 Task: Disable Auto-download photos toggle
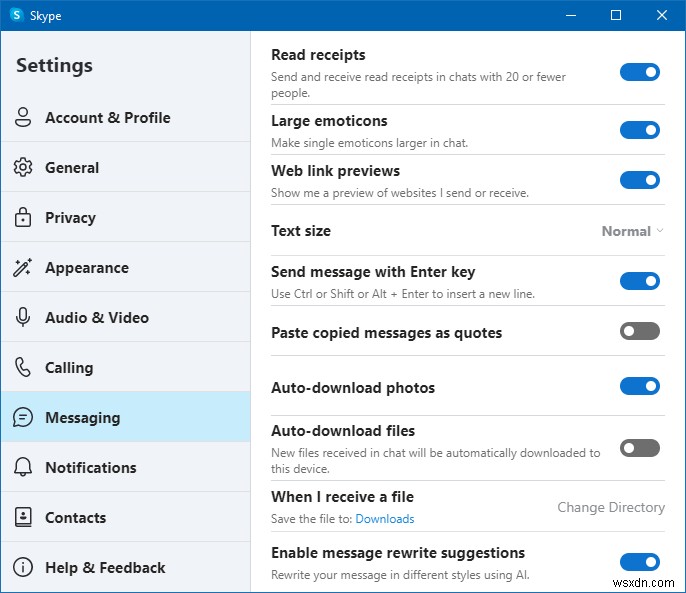point(640,386)
